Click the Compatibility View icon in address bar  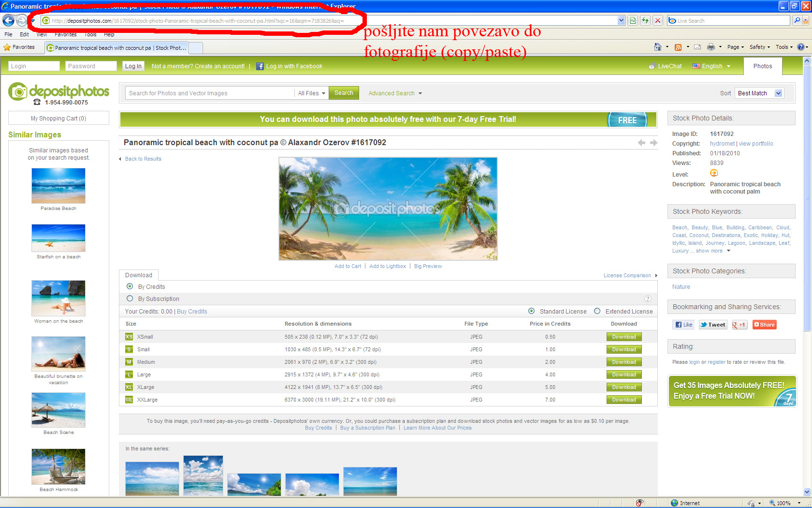(x=633, y=20)
